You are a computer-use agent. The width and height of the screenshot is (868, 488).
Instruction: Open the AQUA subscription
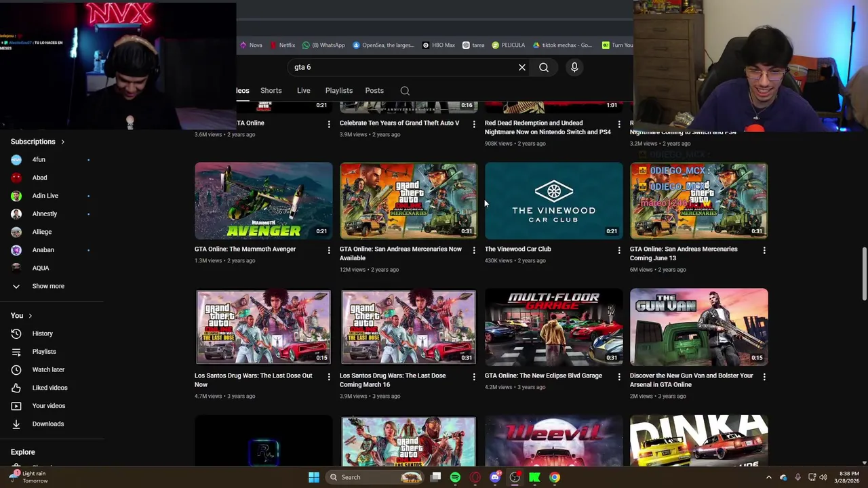[41, 268]
